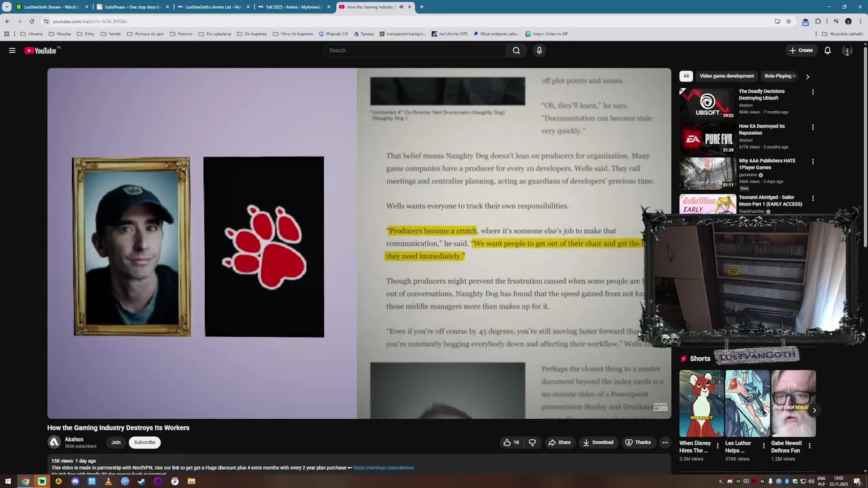The width and height of the screenshot is (868, 488).
Task: Open the Filmy bookmarks folder
Action: (85, 33)
